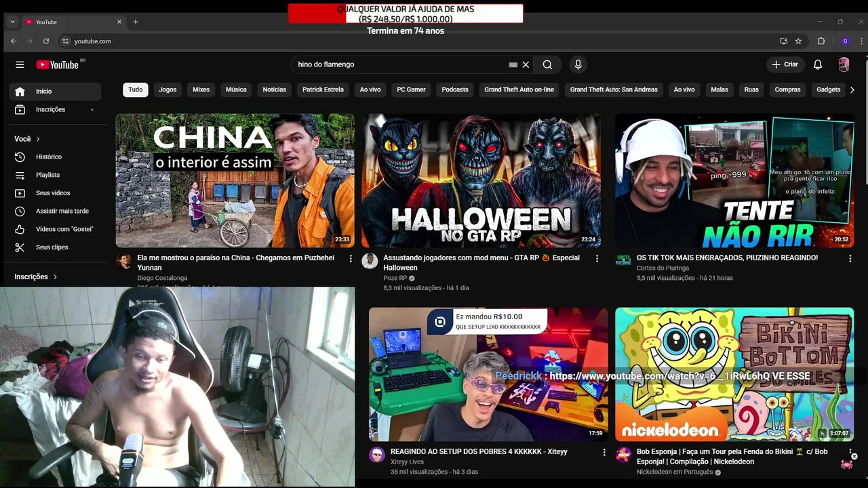Open Seus clipes in the sidebar

tap(55, 247)
